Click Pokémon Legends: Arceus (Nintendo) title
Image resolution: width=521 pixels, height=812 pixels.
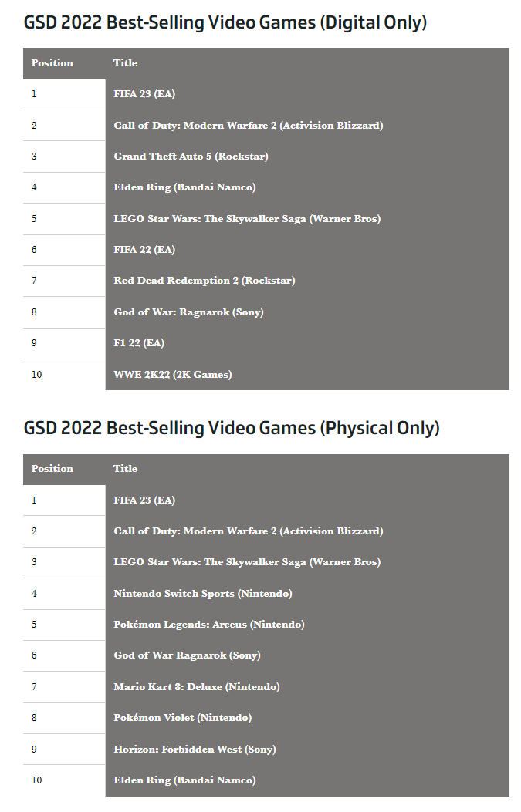(208, 625)
